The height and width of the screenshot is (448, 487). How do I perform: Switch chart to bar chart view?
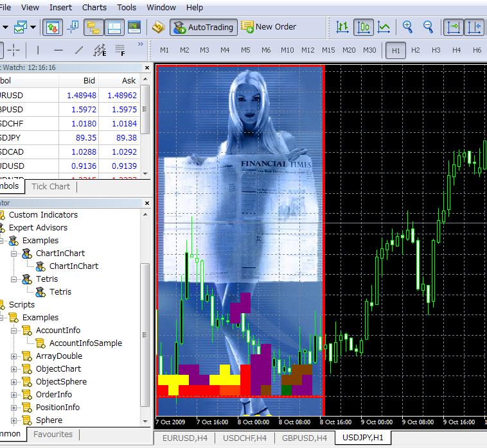point(342,28)
